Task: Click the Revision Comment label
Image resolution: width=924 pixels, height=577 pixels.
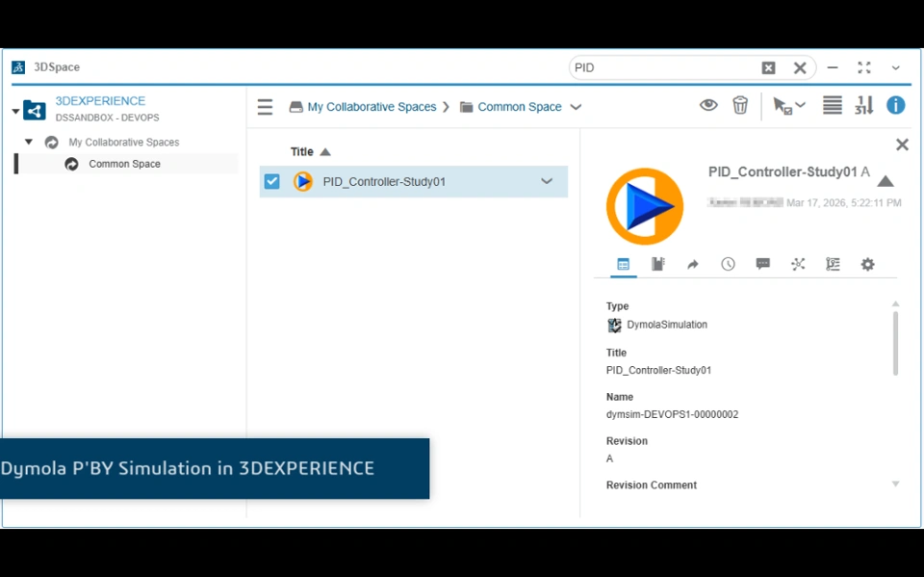Action: click(x=652, y=485)
